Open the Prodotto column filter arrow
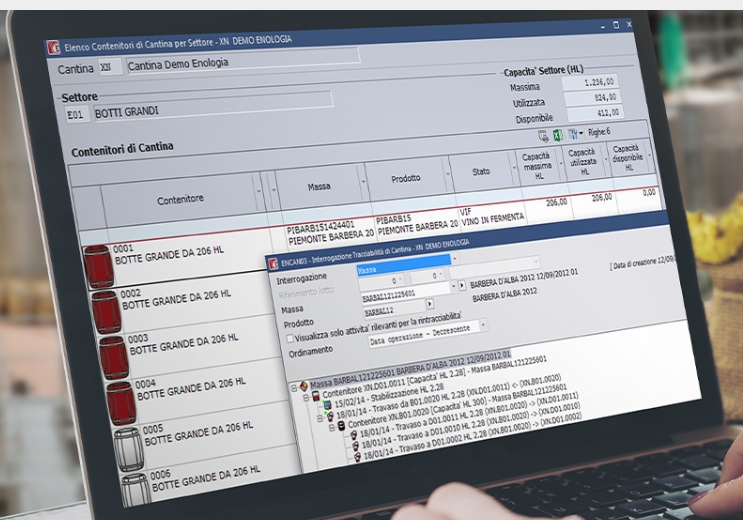The width and height of the screenshot is (743, 520). pyautogui.click(x=447, y=173)
